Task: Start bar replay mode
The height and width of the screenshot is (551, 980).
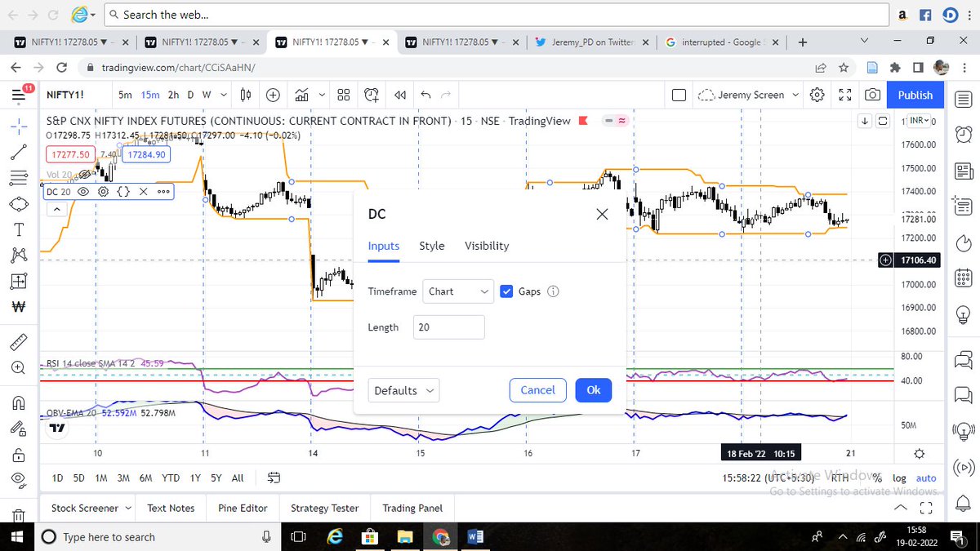Action: [x=399, y=95]
